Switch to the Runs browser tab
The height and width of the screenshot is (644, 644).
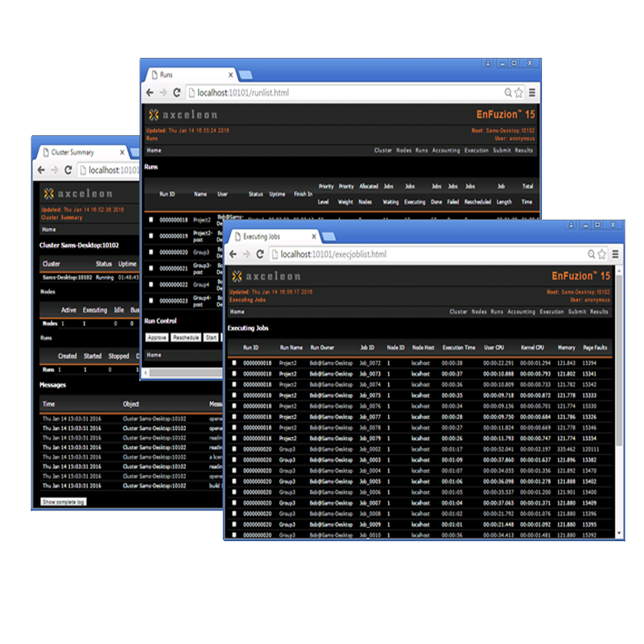coord(191,75)
